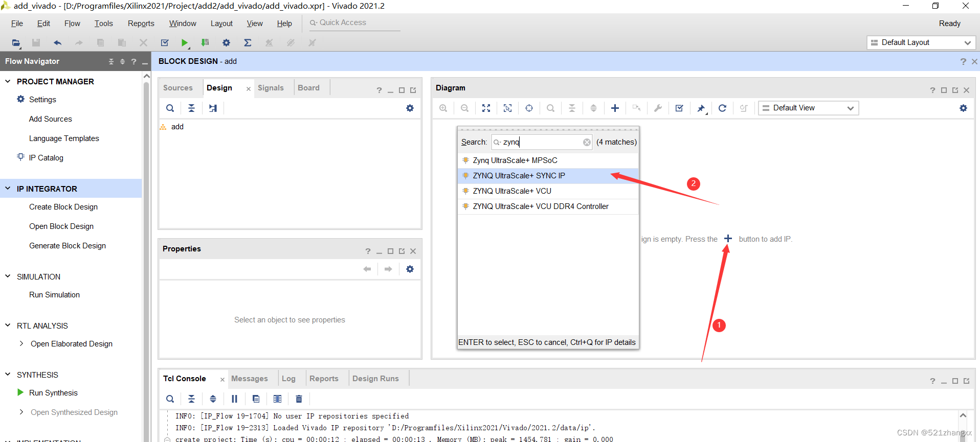Click Zoom Out in Diagram toolbar
980x442 pixels.
pos(464,108)
